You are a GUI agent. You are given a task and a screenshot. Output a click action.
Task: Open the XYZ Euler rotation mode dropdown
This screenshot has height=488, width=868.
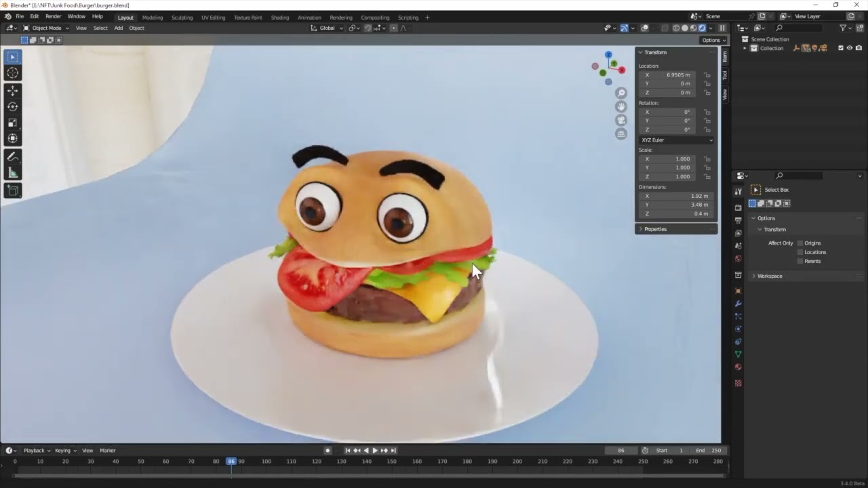676,140
